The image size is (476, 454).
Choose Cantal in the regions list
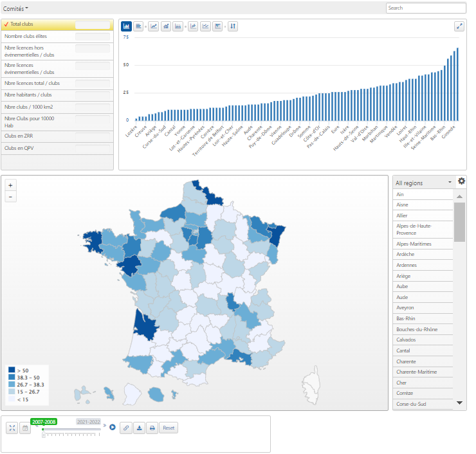[x=423, y=351]
